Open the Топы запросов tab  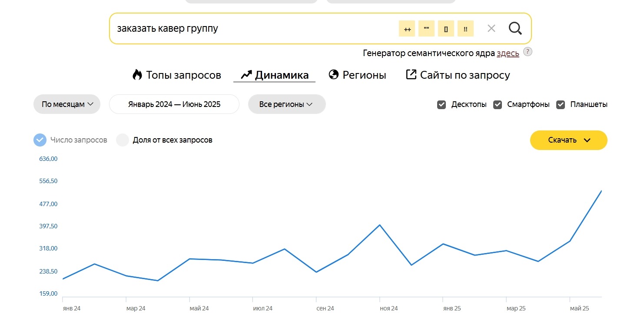[x=177, y=75]
